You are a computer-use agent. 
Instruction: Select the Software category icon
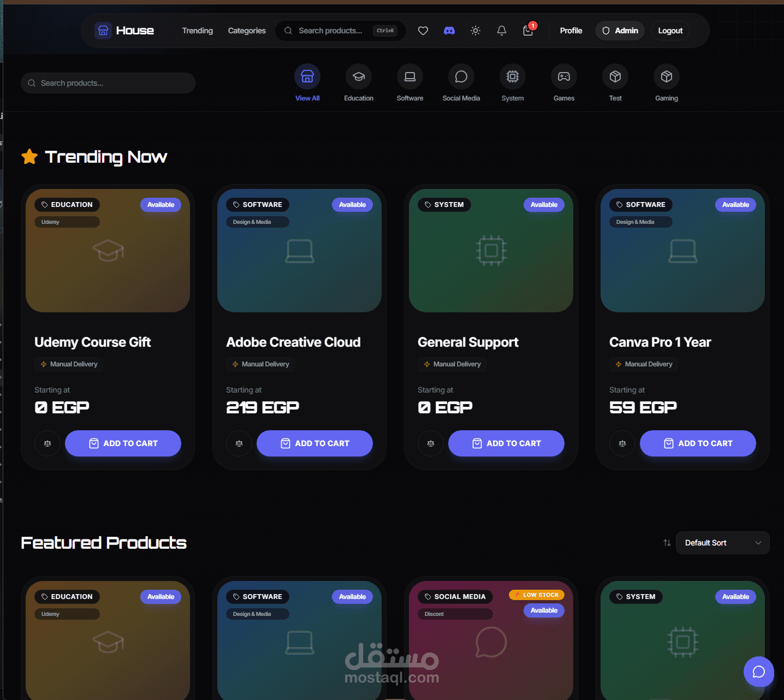point(410,76)
